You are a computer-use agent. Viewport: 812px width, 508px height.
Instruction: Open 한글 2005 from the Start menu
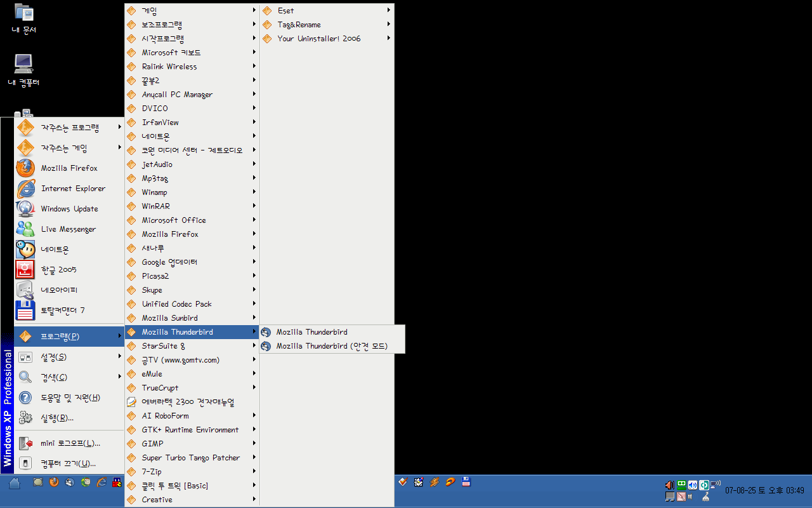coord(69,270)
